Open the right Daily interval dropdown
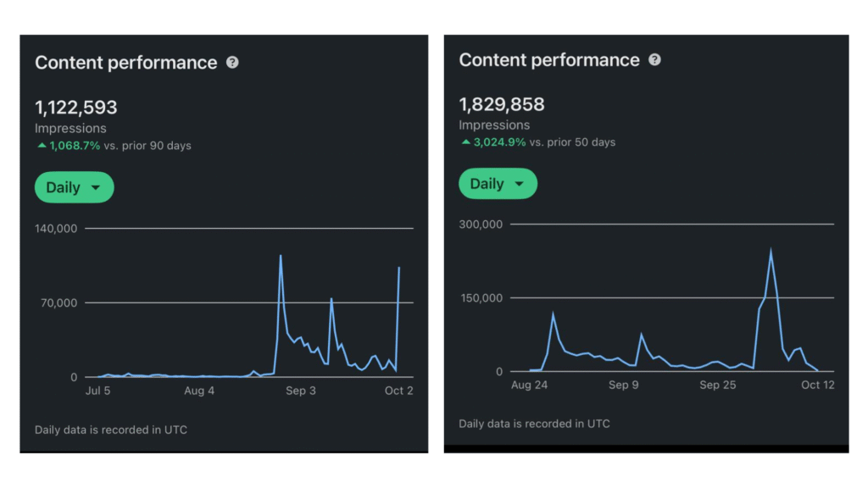The width and height of the screenshot is (868, 488). pos(498,183)
